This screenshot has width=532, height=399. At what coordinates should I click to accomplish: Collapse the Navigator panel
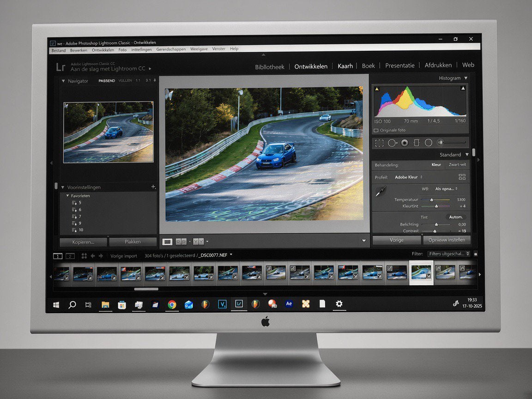(x=63, y=81)
